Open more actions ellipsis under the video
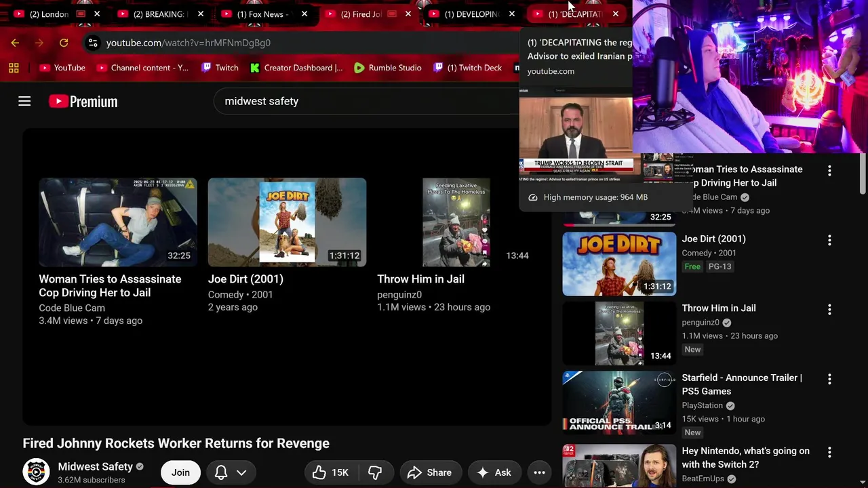This screenshot has height=488, width=868. pyautogui.click(x=539, y=472)
